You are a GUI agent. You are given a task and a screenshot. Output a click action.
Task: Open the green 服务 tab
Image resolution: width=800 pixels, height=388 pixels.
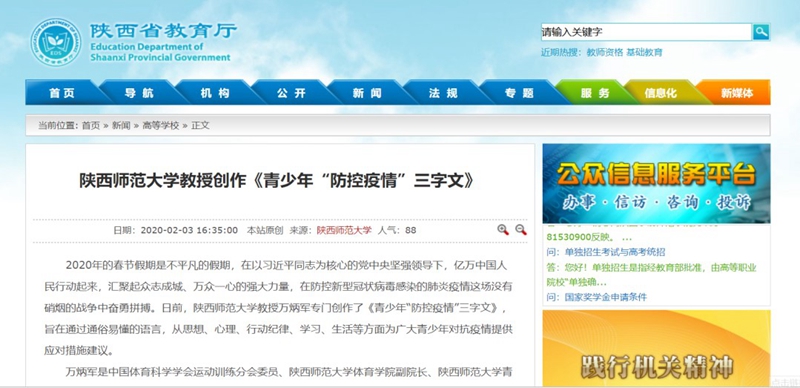[595, 93]
